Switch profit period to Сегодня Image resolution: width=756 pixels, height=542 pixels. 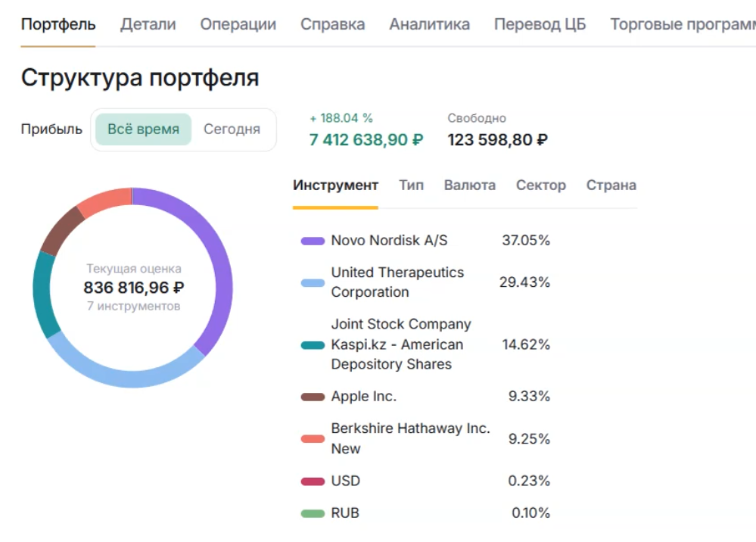click(232, 129)
